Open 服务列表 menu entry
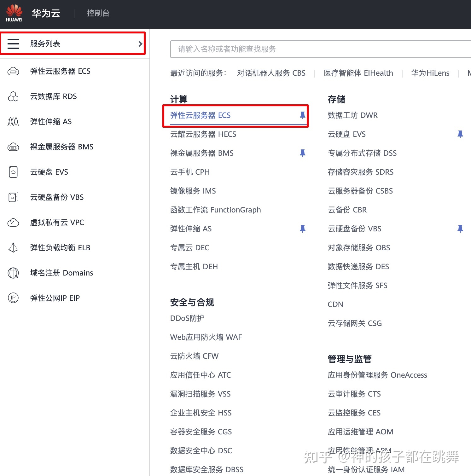The width and height of the screenshot is (471, 476). coord(45,44)
